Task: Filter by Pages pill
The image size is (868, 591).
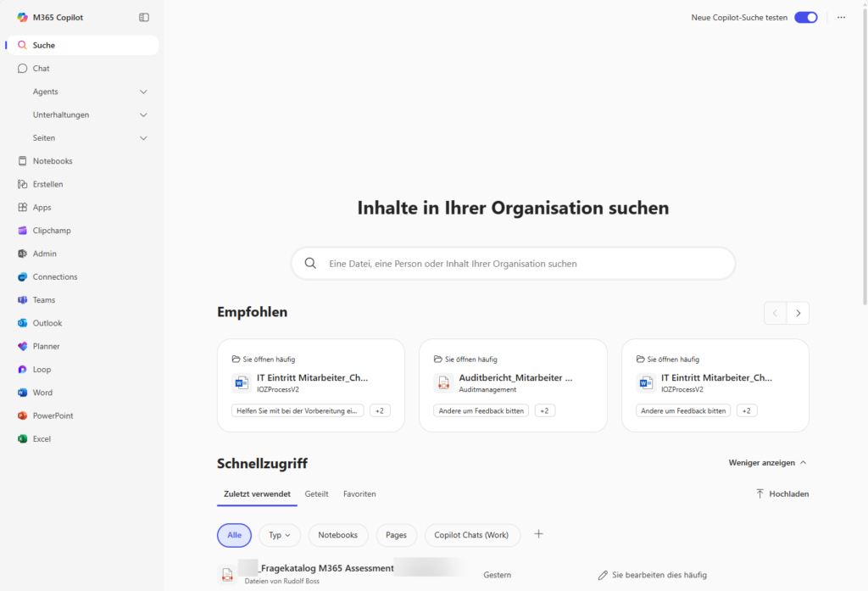Action: pyautogui.click(x=397, y=535)
